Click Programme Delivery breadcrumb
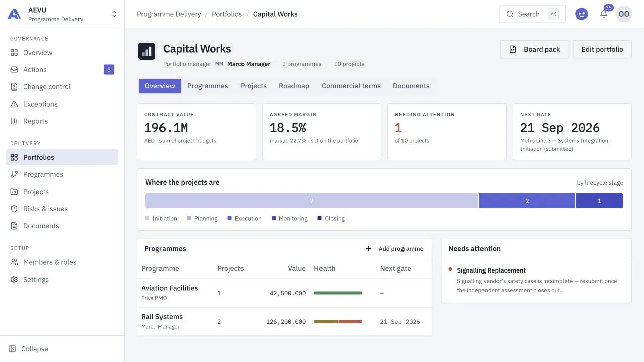 169,14
